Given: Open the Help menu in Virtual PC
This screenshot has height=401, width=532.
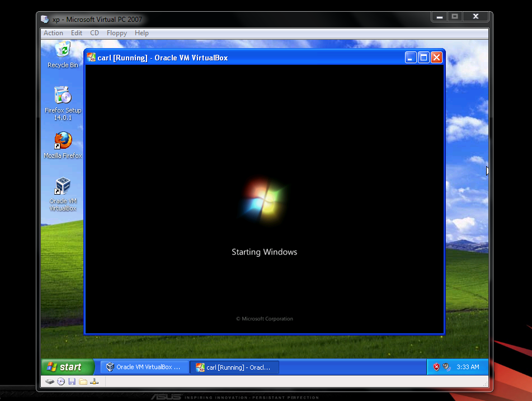Looking at the screenshot, I should click(x=142, y=33).
